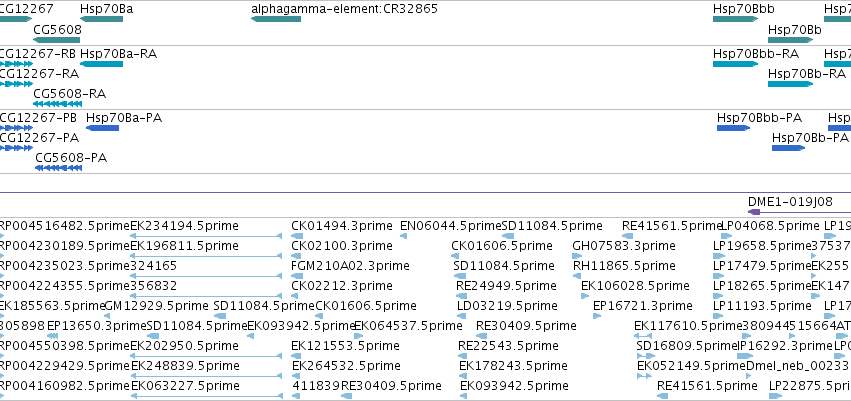The height and width of the screenshot is (401, 851).
Task: Select the Hsp70Bb gene glyph
Action: pos(790,39)
